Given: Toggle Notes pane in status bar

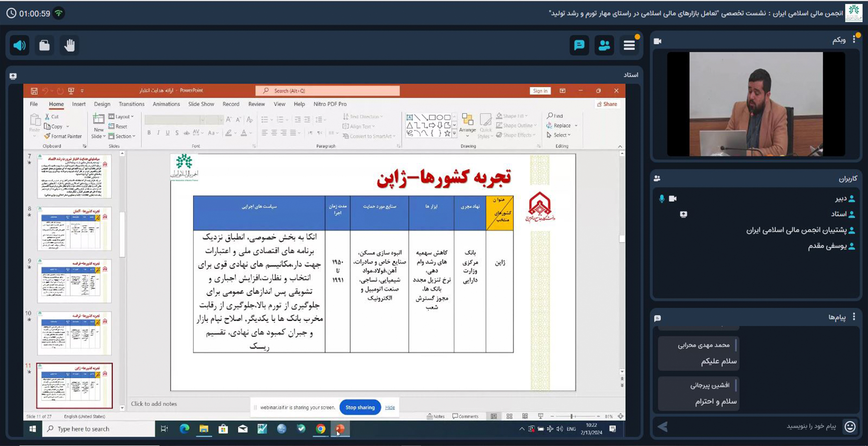Looking at the screenshot, I should coord(436,416).
